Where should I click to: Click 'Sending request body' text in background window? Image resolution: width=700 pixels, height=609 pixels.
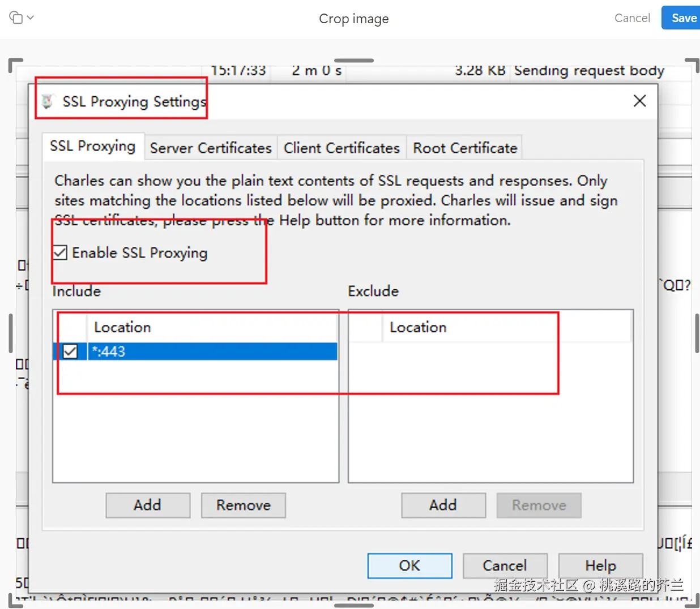pyautogui.click(x=589, y=71)
